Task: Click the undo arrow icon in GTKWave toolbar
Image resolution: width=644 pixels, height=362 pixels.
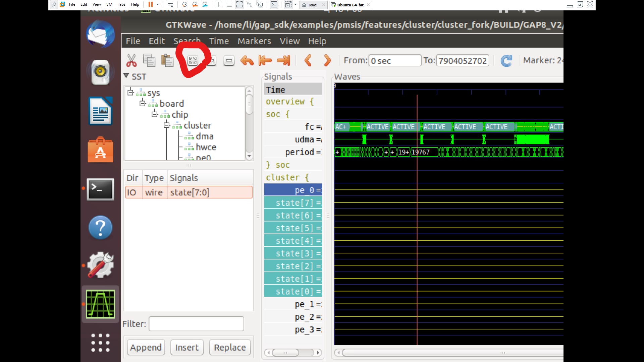Action: point(247,60)
